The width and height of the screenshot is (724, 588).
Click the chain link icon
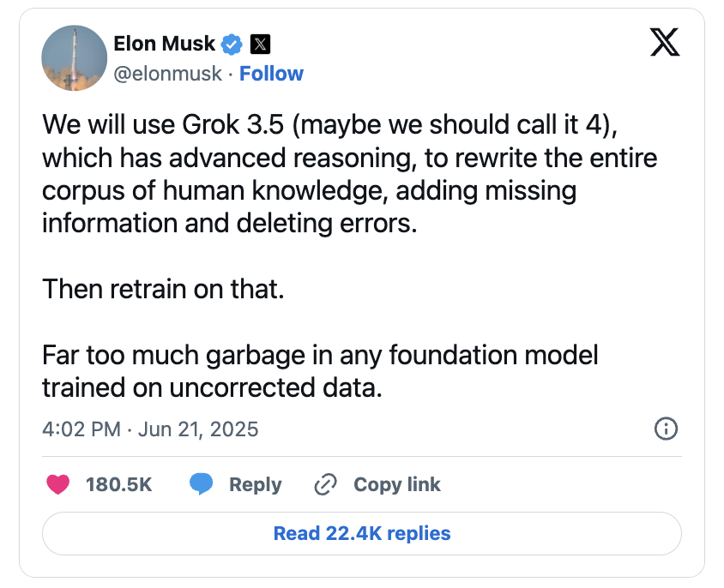[x=325, y=484]
